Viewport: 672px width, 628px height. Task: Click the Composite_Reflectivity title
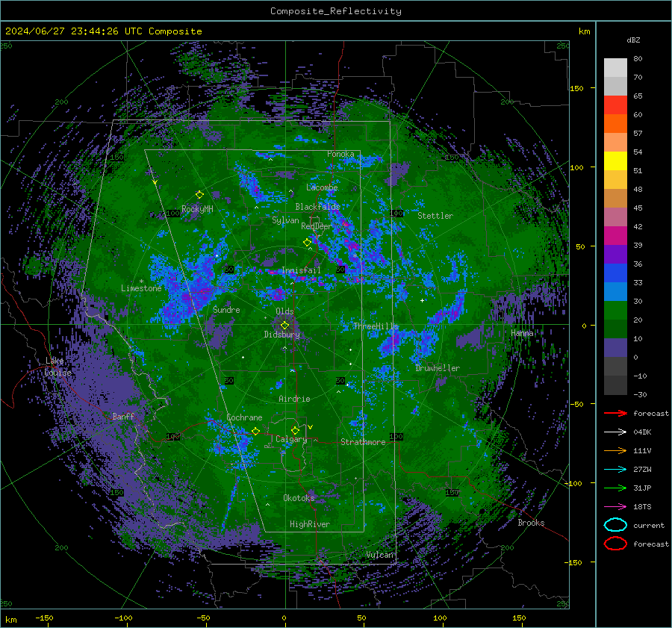coord(335,11)
